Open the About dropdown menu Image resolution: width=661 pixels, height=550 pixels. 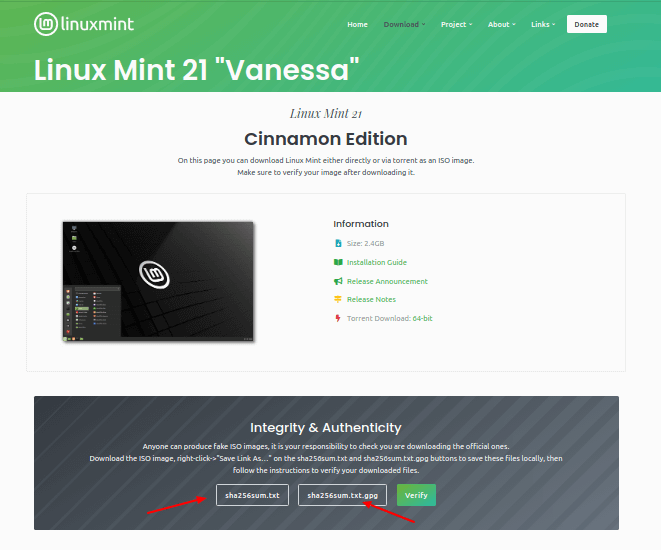click(x=502, y=24)
